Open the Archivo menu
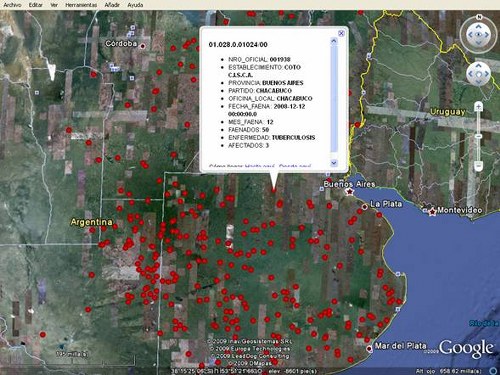500x375 pixels. [12, 5]
